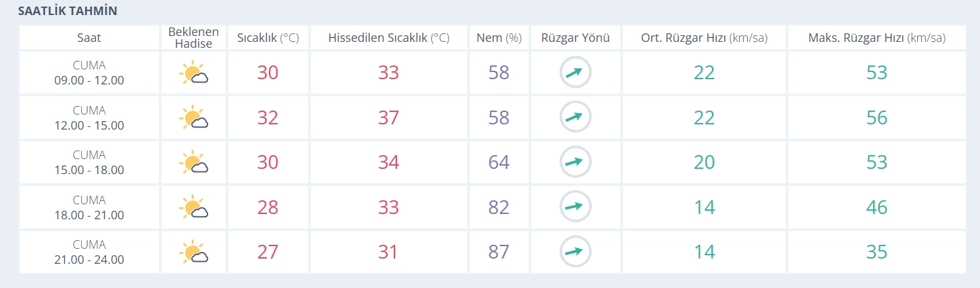Click the partly sunny icon for 09.00 - 12.00
980x288 pixels.
193,73
